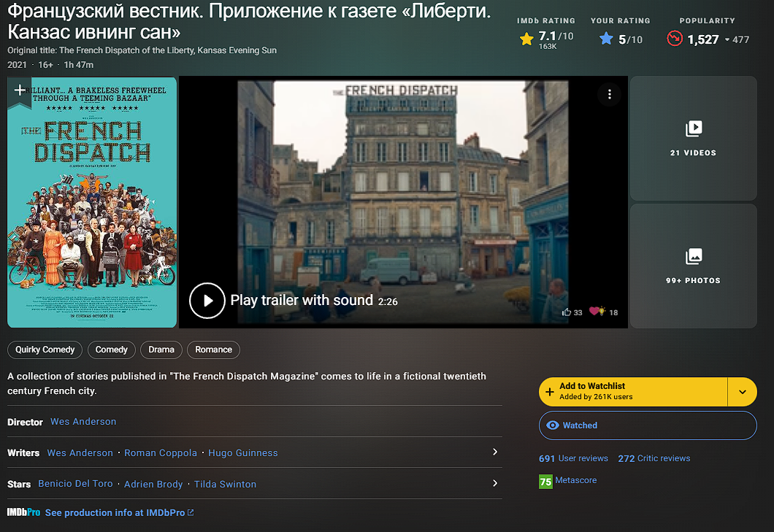
Task: Open See production info at IMDbPro
Action: click(x=119, y=513)
